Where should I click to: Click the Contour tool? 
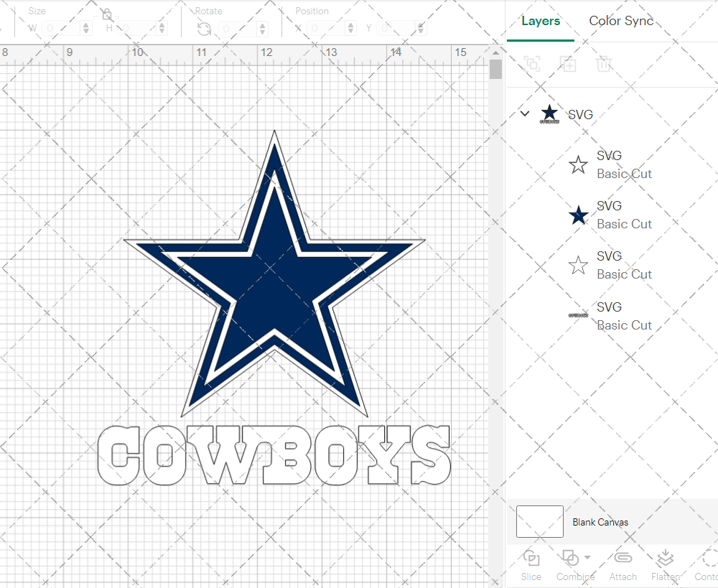pos(706,566)
